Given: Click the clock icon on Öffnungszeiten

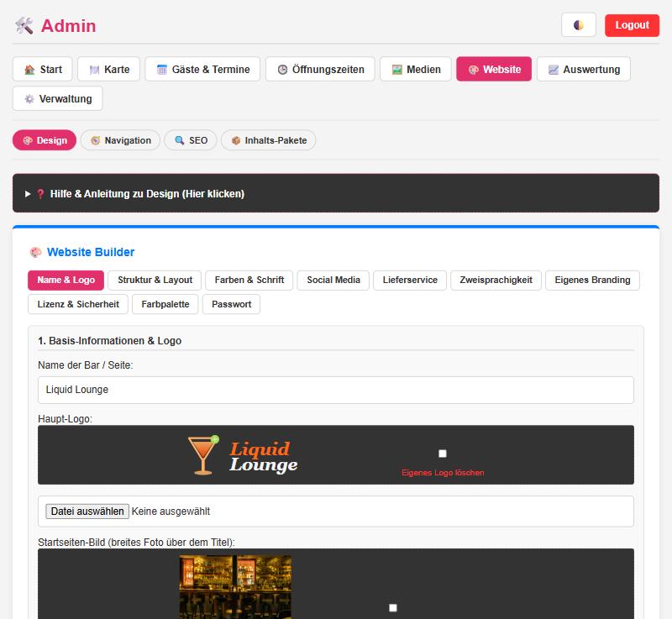Looking at the screenshot, I should pyautogui.click(x=282, y=70).
